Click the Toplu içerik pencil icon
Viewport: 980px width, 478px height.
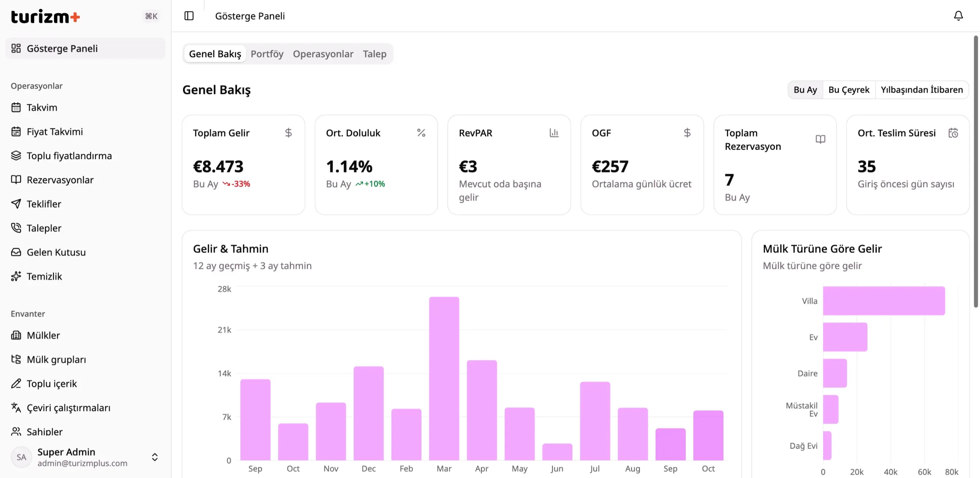pyautogui.click(x=16, y=384)
